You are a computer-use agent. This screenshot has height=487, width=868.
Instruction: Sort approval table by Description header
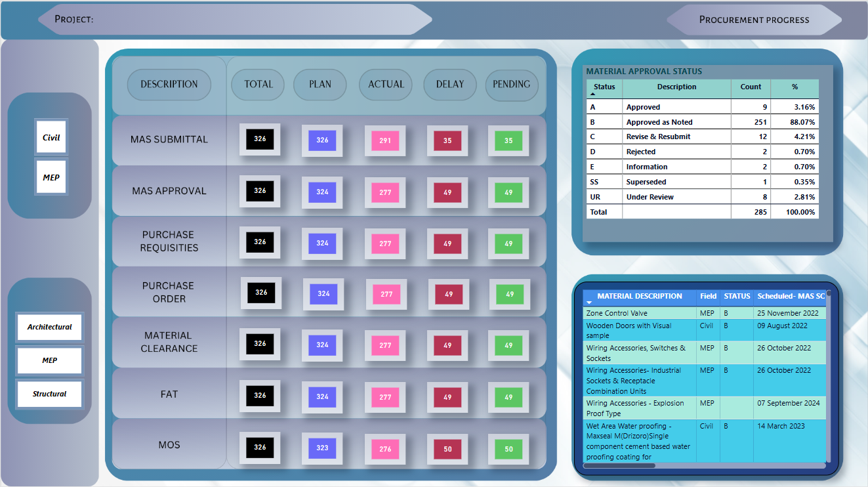click(676, 89)
